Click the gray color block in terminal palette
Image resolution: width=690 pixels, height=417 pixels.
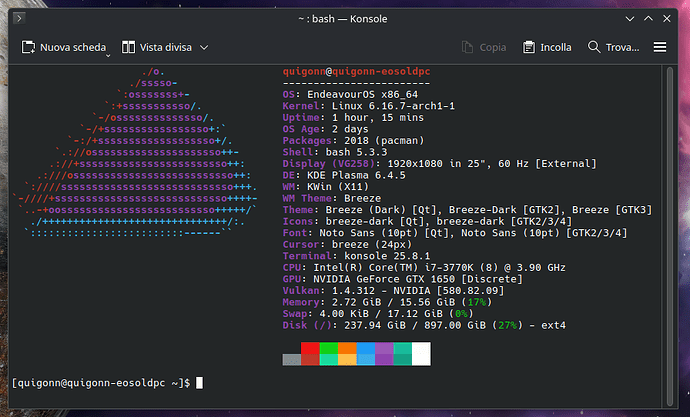(291, 359)
